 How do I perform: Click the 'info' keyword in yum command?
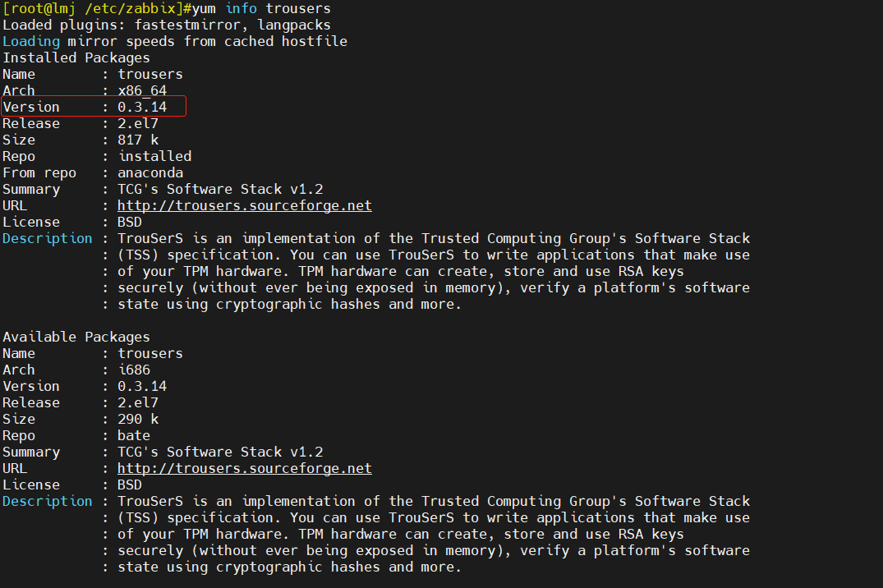pyautogui.click(x=241, y=8)
